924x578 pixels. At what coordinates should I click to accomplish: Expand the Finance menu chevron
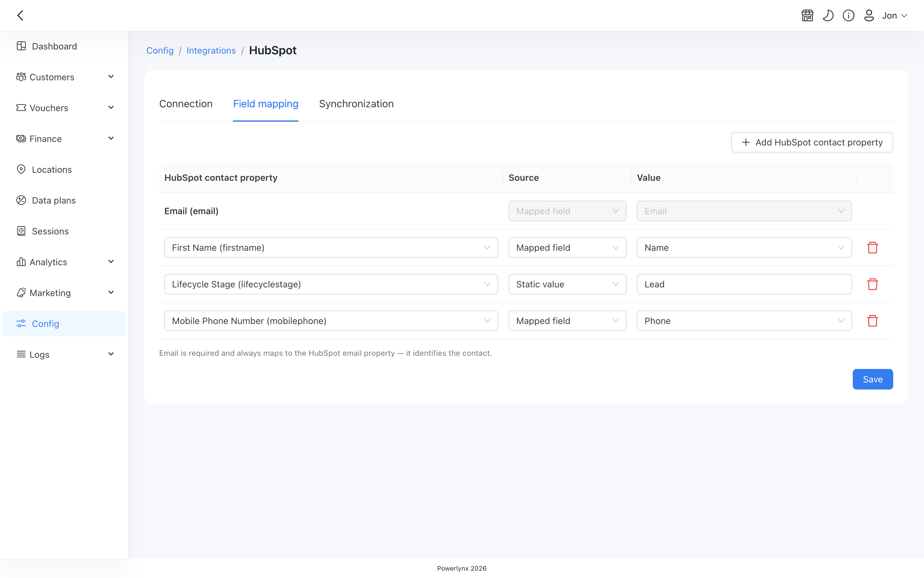[111, 138]
